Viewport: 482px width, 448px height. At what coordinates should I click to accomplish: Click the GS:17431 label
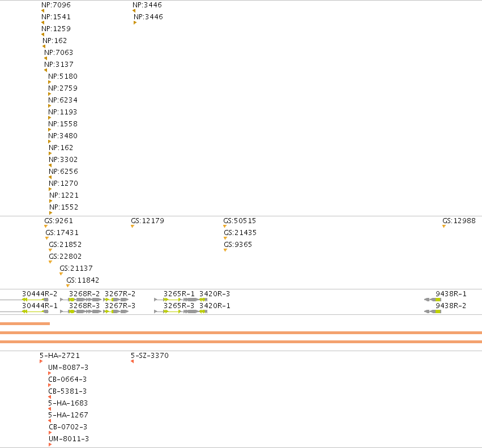click(x=62, y=233)
